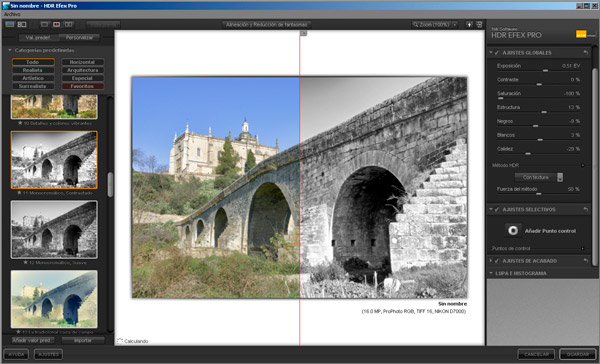This screenshot has height=364, width=600.
Task: Click Añadir valor pred. button
Action: coord(32,340)
